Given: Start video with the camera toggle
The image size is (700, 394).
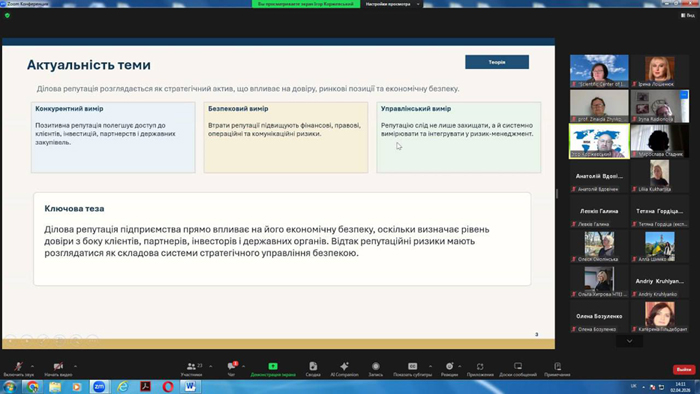Looking at the screenshot, I should click(x=58, y=366).
